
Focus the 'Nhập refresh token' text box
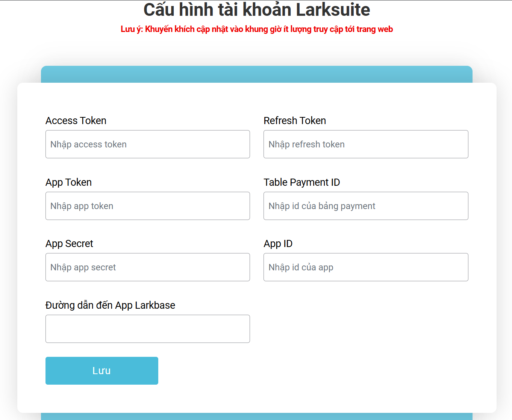[x=365, y=144]
